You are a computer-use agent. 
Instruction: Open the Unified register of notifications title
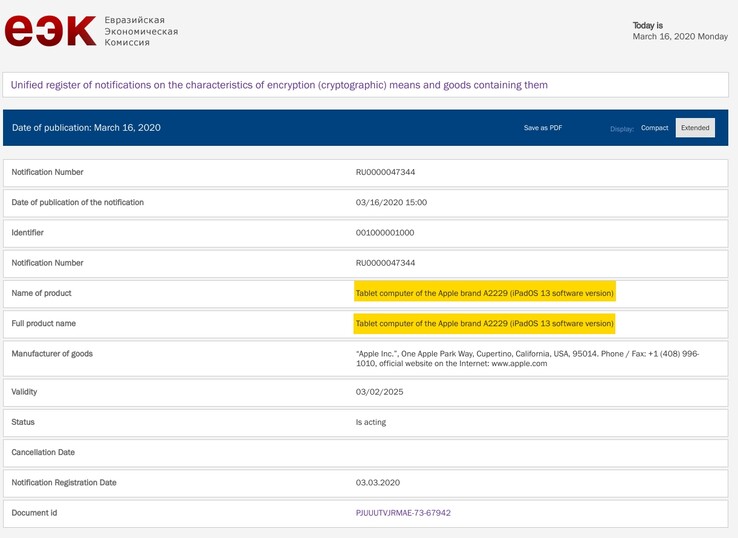[279, 85]
